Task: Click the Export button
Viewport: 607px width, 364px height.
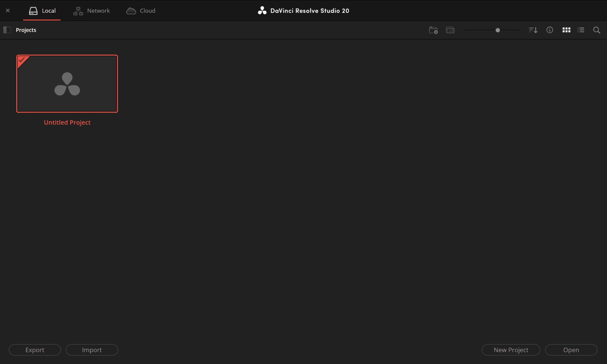Action: tap(35, 350)
